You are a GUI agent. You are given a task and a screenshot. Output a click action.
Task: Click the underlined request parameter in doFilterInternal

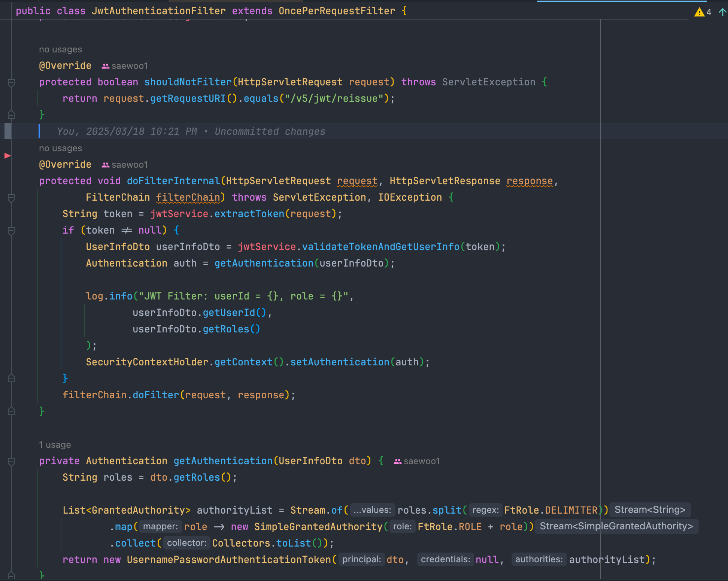pos(357,181)
